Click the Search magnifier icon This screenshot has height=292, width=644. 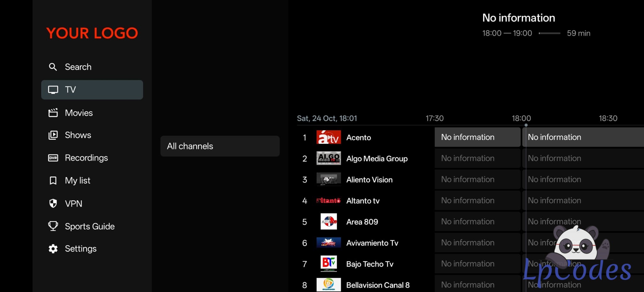53,67
